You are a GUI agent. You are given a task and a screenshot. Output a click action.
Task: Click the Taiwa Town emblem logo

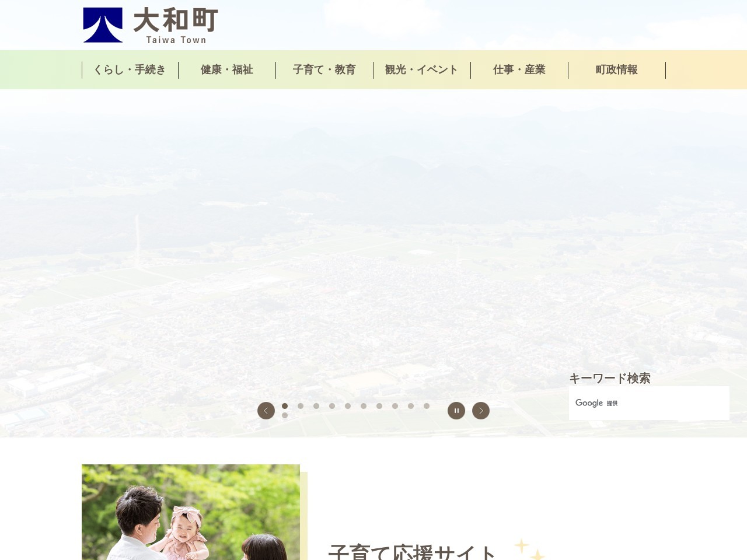(104, 24)
